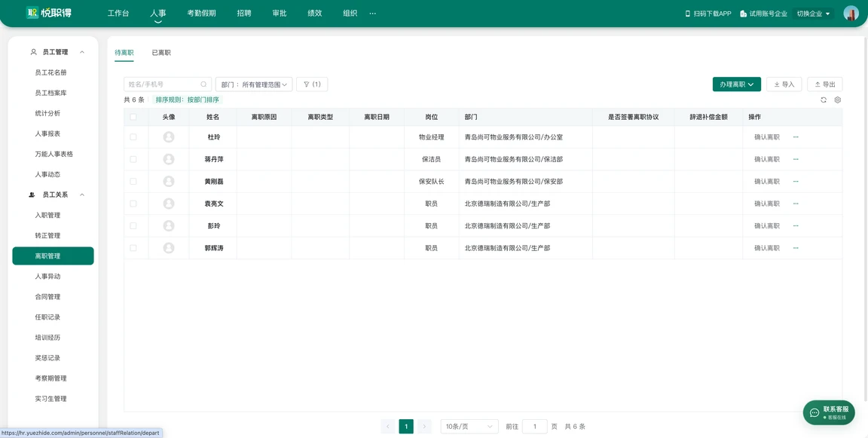Open the 切换企业 dropdown
The image size is (868, 438).
coord(814,14)
